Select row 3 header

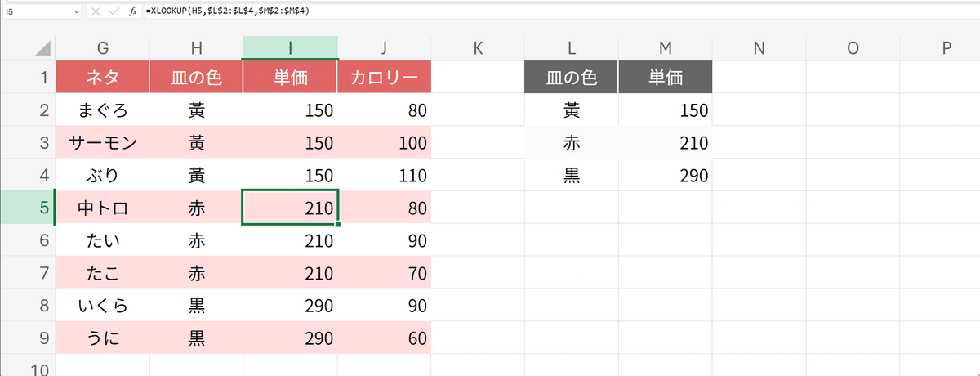click(x=27, y=143)
